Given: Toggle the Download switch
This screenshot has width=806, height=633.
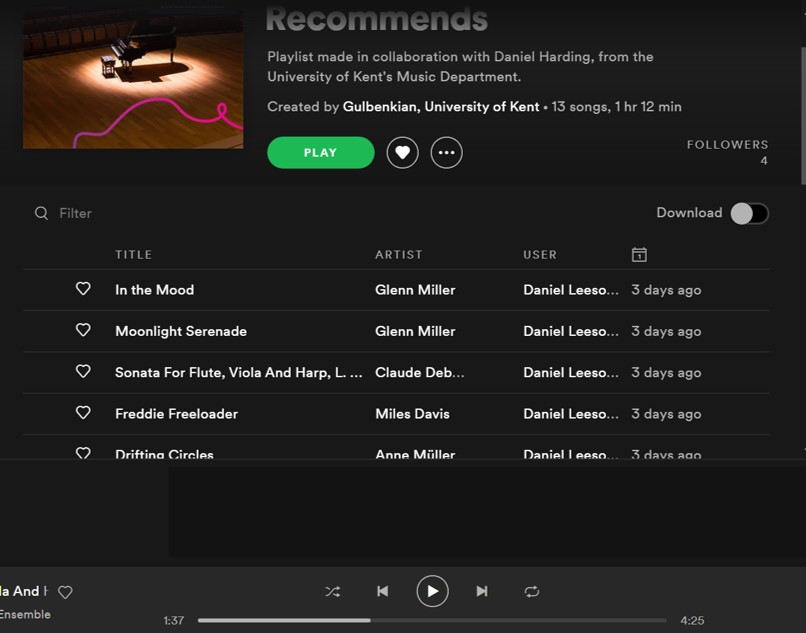Looking at the screenshot, I should tap(749, 213).
